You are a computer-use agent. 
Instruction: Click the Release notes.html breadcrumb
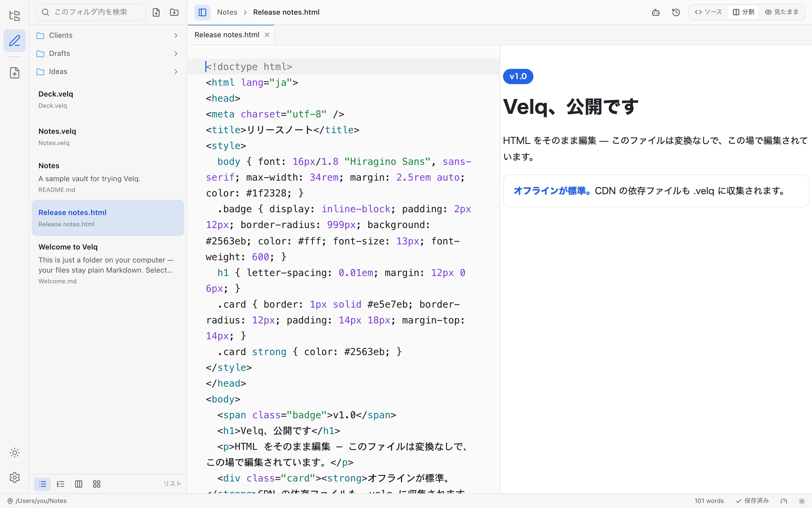(286, 12)
